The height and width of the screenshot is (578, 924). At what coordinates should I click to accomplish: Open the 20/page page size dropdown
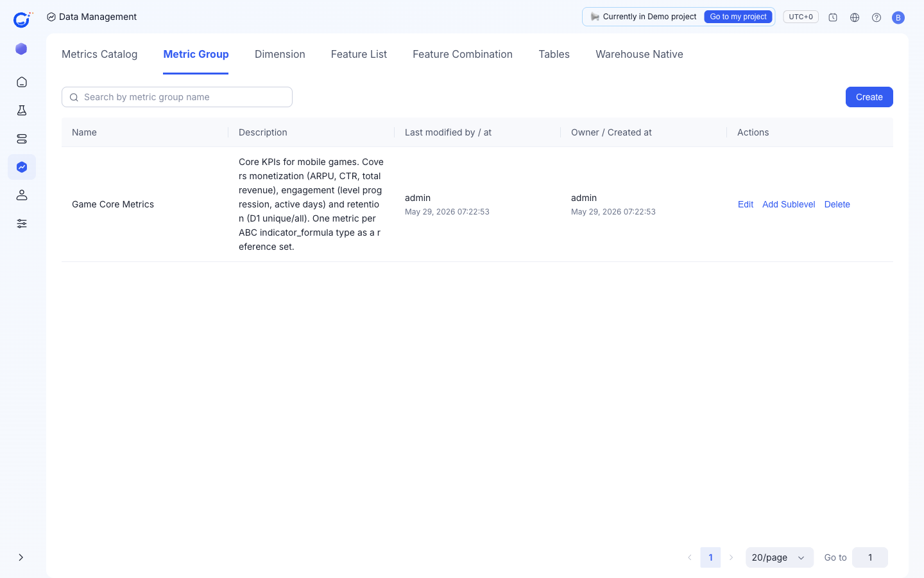[x=780, y=557]
